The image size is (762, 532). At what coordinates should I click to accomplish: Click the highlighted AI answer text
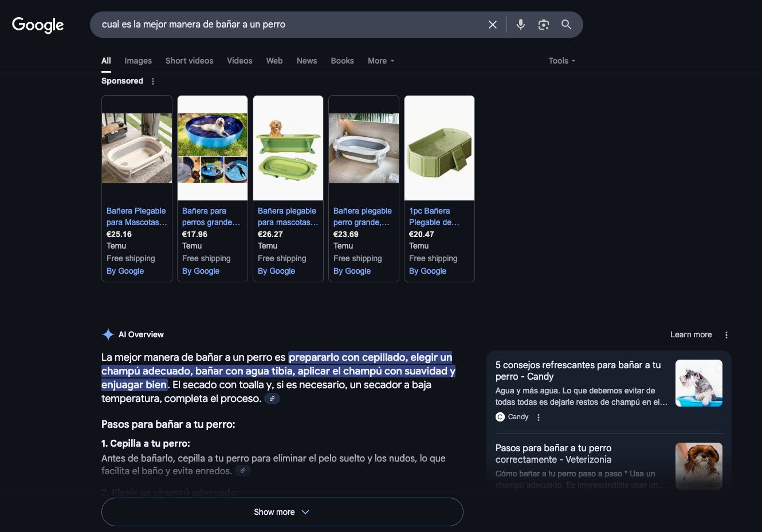[x=278, y=371]
